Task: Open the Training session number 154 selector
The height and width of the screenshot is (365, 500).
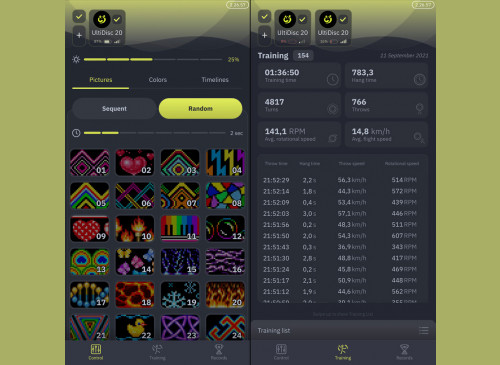Action: click(x=303, y=56)
